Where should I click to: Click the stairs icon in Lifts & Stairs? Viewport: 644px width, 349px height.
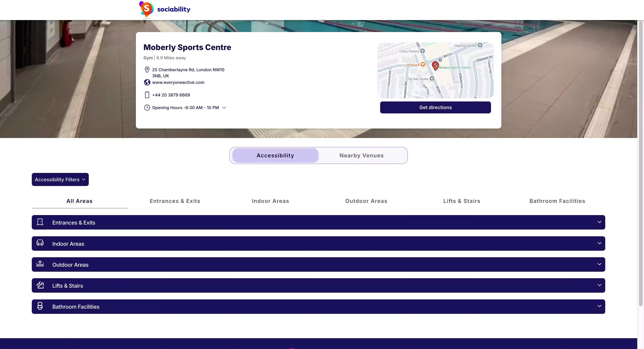point(40,285)
